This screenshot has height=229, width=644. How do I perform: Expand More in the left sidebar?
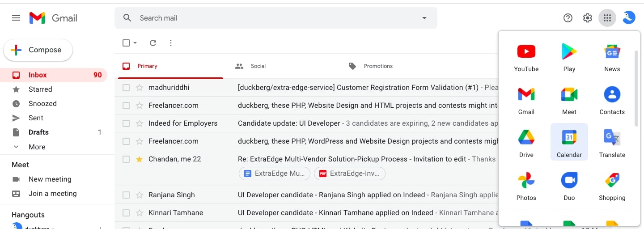click(37, 147)
